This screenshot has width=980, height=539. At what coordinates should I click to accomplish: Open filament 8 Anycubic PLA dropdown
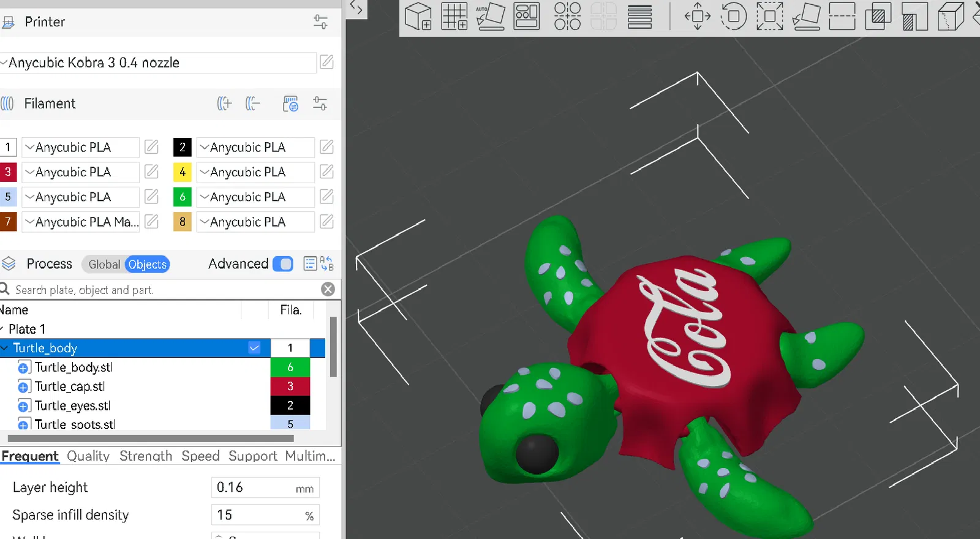(x=255, y=222)
